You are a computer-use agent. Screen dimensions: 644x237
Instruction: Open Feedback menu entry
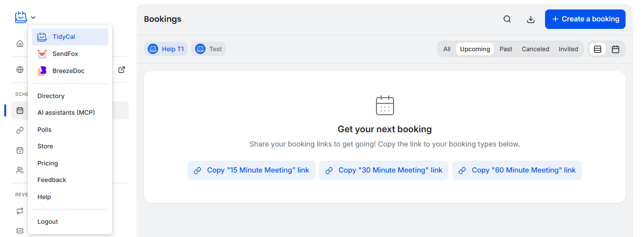point(70,180)
